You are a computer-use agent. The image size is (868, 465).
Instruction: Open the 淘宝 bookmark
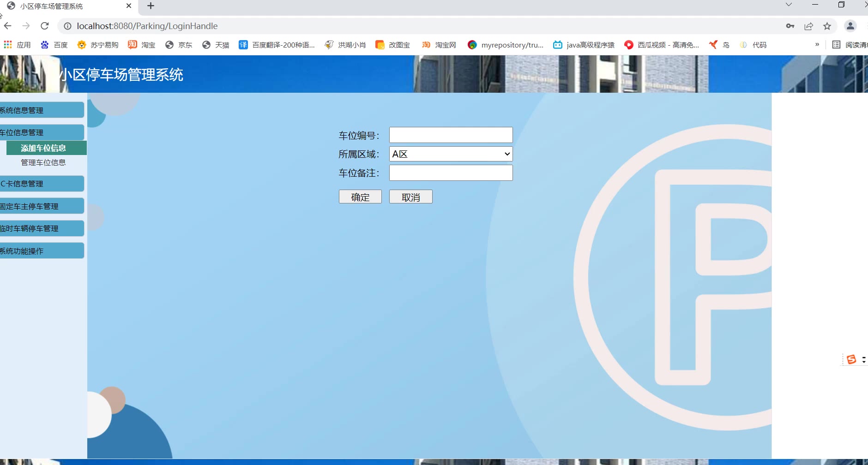click(141, 45)
